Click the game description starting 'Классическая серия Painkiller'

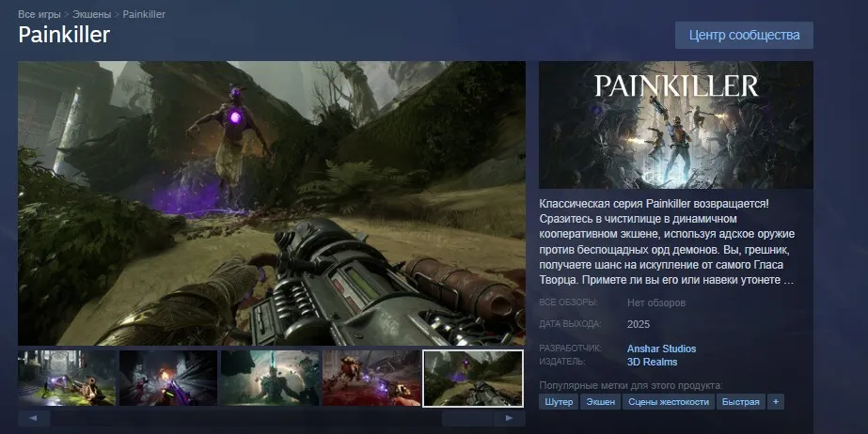point(667,241)
